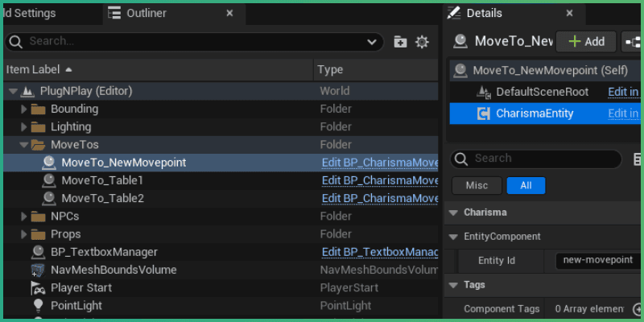Click the Bounding folder icon

[x=38, y=109]
